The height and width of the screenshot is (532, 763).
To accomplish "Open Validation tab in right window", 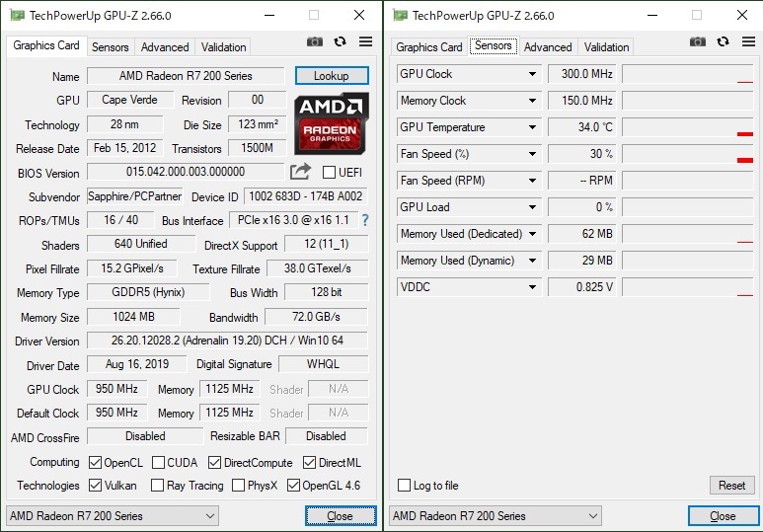I will [606, 47].
